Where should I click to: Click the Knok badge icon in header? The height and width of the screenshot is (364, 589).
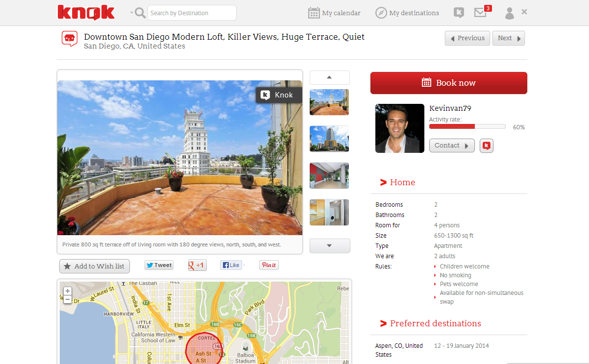(x=459, y=13)
